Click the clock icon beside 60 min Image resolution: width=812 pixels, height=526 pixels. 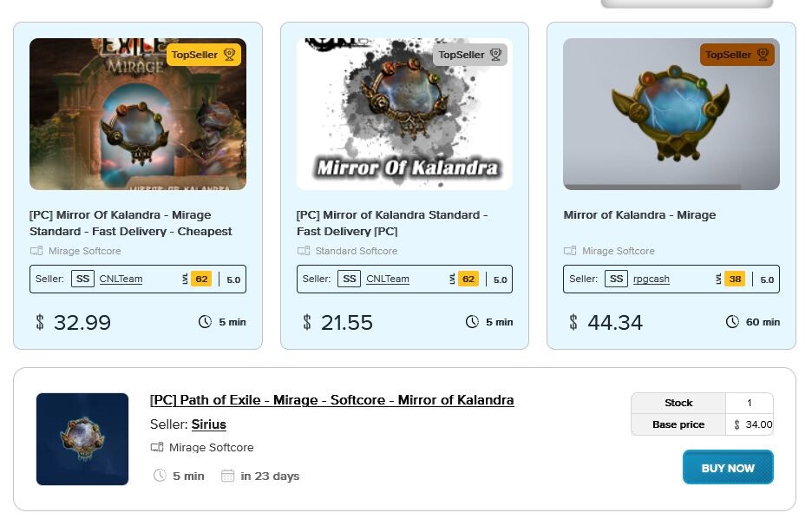pyautogui.click(x=732, y=322)
